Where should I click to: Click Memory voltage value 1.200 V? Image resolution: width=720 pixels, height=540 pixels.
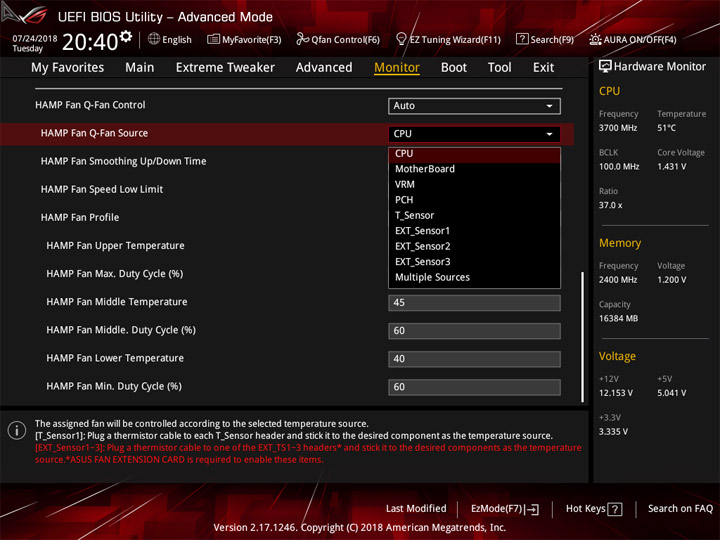(671, 280)
